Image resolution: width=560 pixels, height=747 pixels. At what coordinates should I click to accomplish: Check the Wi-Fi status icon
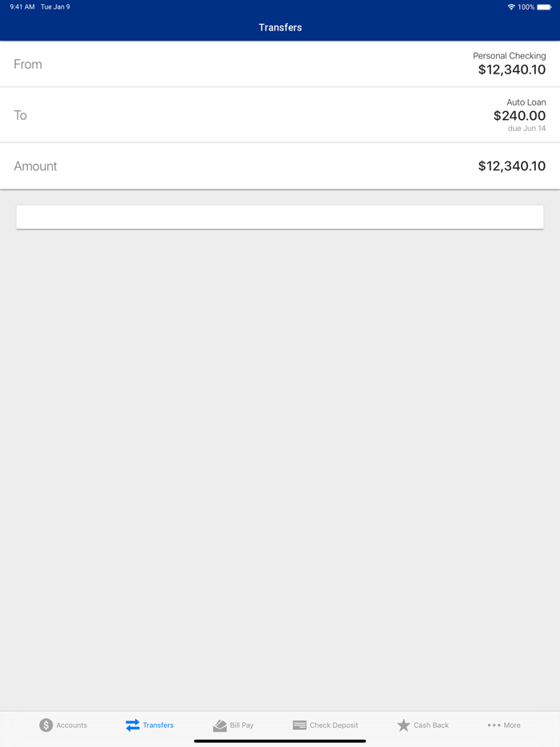511,7
